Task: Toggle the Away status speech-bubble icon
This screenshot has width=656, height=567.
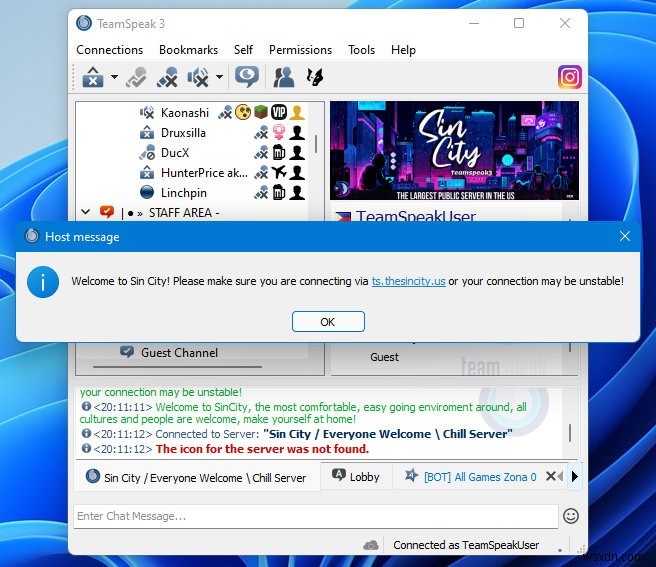Action: pyautogui.click(x=247, y=77)
